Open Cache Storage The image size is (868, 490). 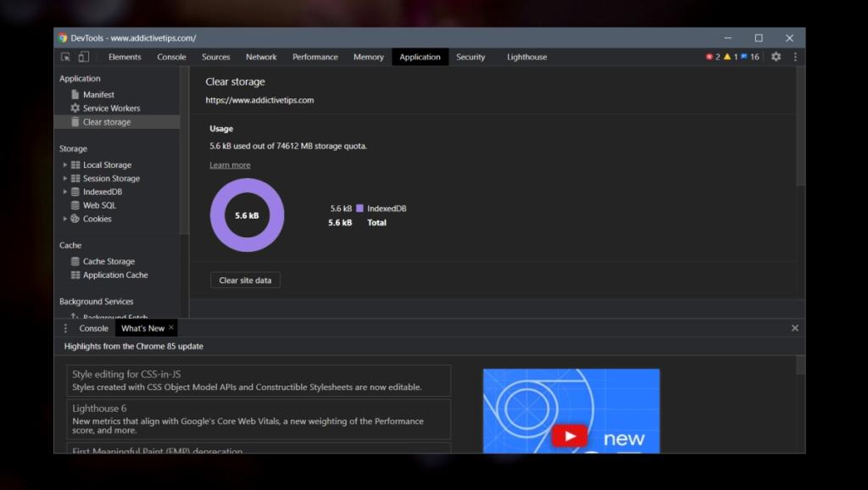point(108,261)
